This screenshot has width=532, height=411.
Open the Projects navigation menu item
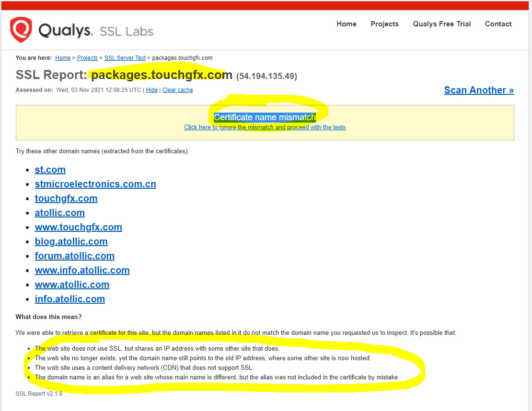tap(384, 24)
